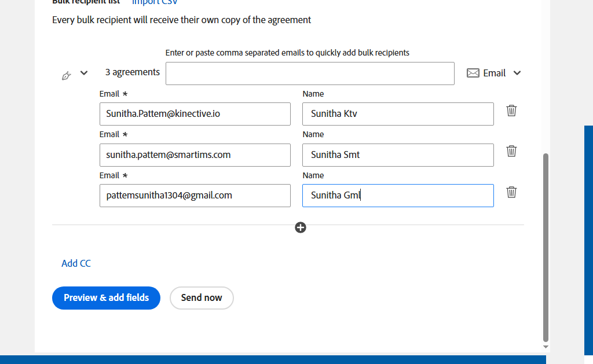Focus the comma separated emails input box

click(x=310, y=73)
